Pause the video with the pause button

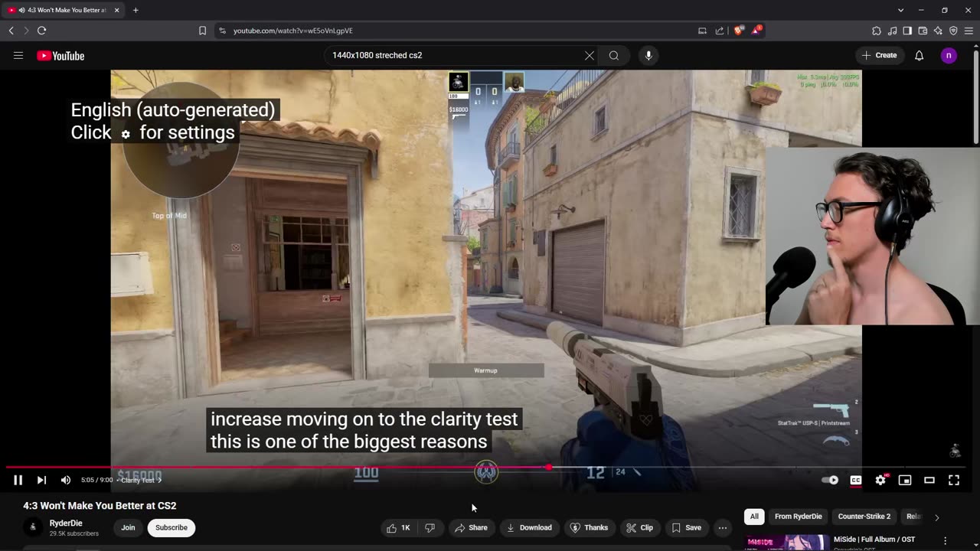pos(18,480)
